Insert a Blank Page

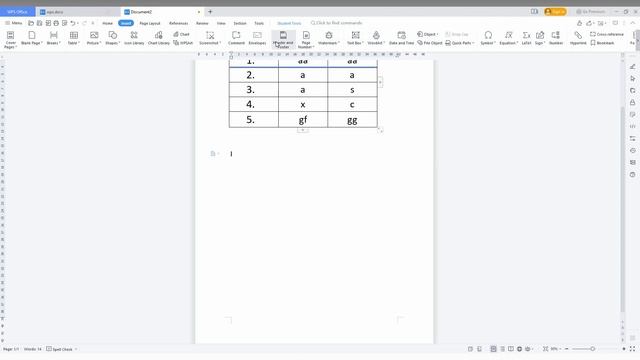[31, 38]
